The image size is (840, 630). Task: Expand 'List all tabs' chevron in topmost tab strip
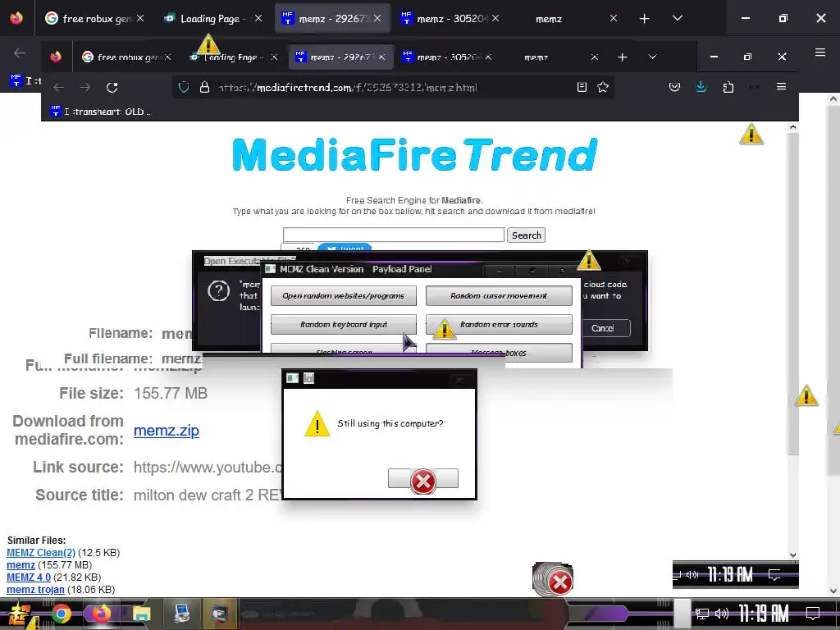pos(677,18)
